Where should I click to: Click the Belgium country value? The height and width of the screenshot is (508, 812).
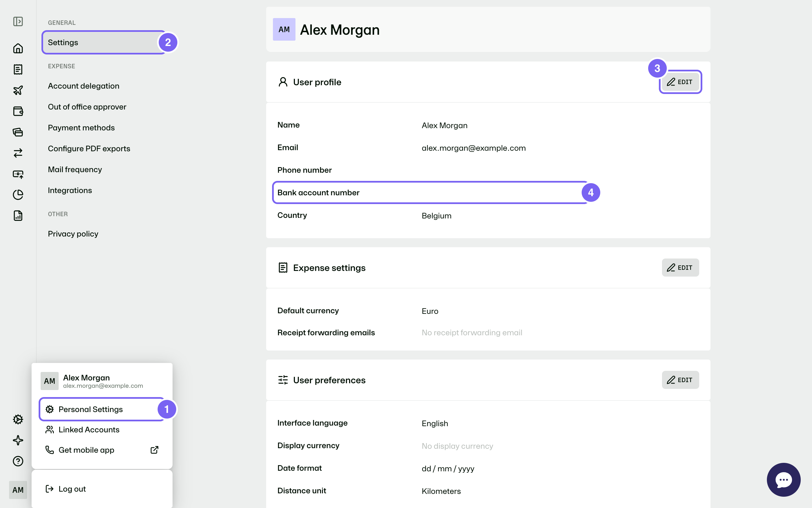point(436,216)
